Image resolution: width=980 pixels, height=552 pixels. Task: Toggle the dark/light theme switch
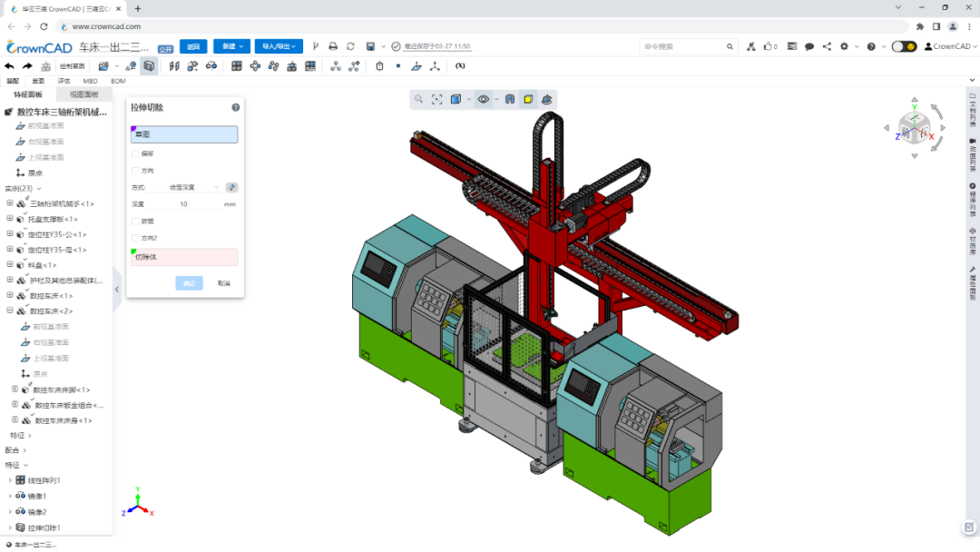(904, 46)
